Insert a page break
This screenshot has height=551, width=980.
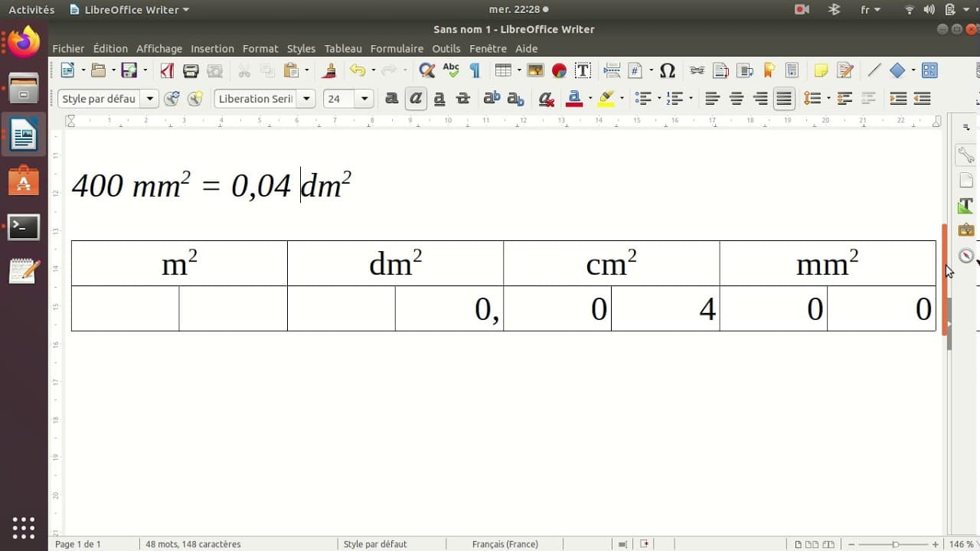pos(612,70)
